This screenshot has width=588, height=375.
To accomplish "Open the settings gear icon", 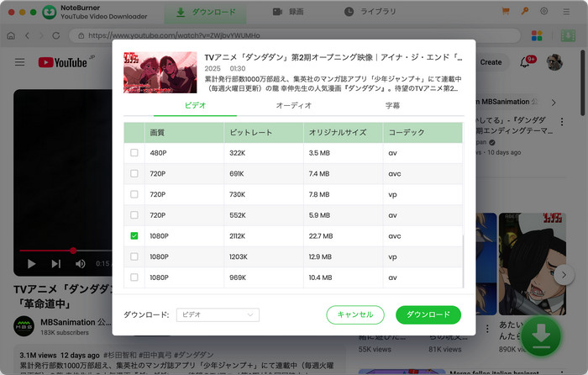I will point(543,11).
